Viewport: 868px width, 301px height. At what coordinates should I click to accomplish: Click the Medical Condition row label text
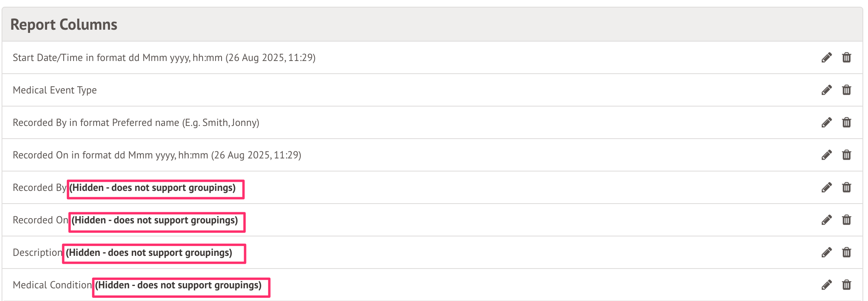point(52,285)
